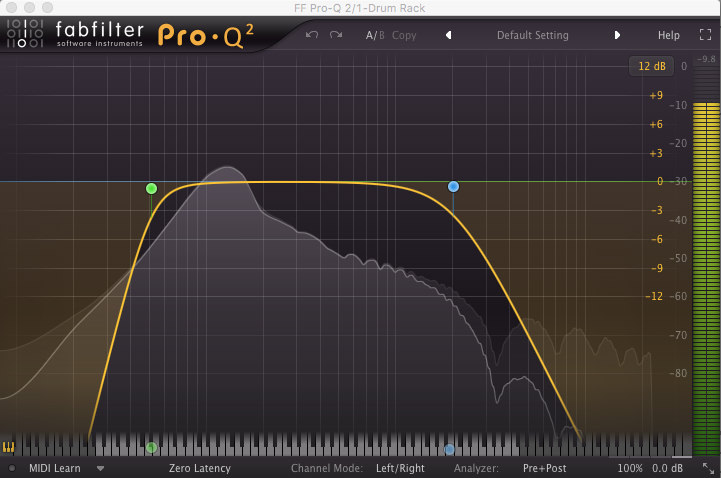This screenshot has width=721, height=478.
Task: Click the MIDI Learn indicator dot
Action: [12, 468]
